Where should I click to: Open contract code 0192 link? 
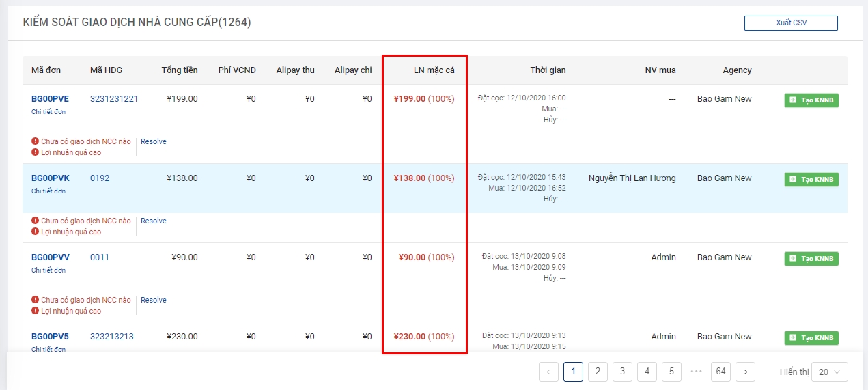[100, 178]
